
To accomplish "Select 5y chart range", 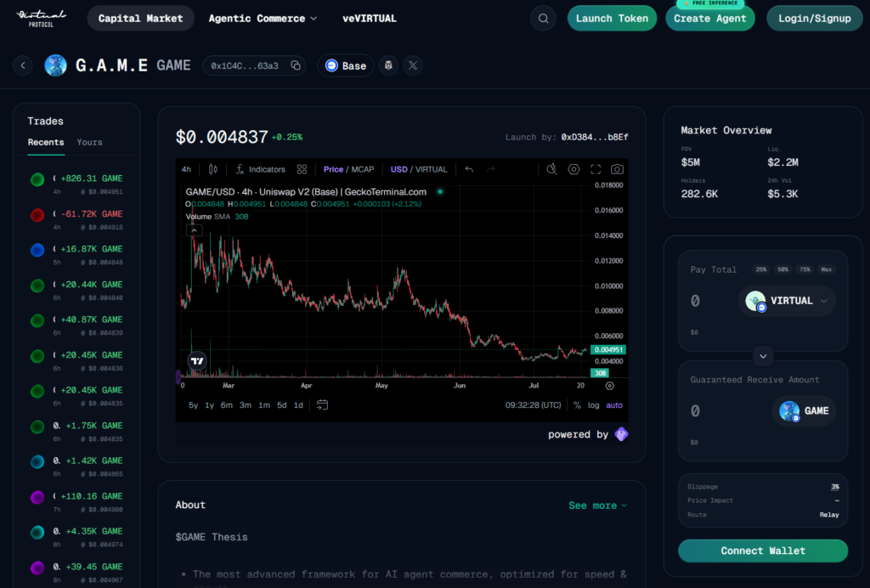I will click(193, 405).
